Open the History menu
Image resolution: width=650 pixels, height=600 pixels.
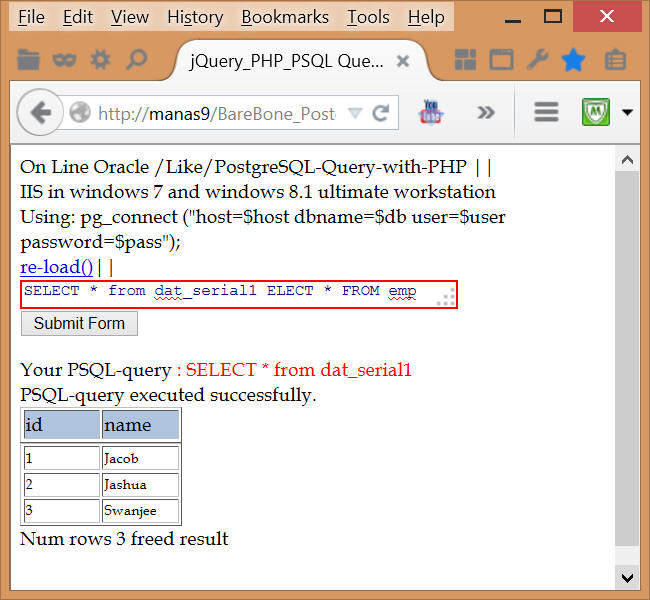pos(195,17)
